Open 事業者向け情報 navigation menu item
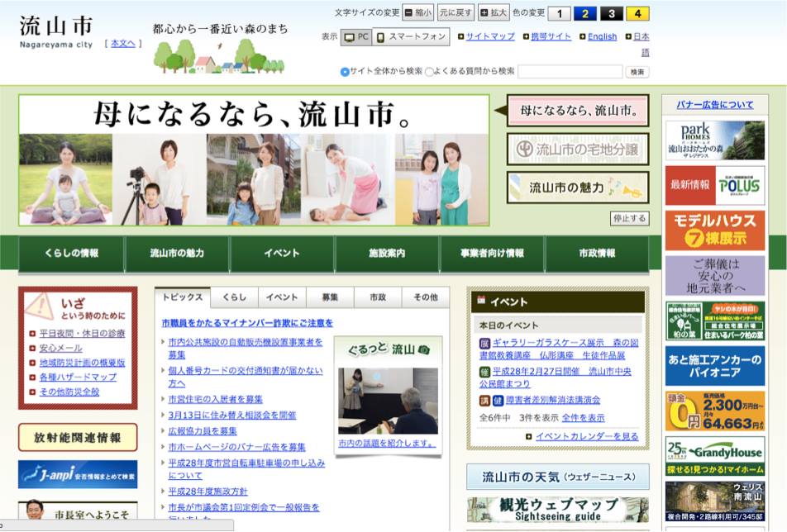Screen dimensions: 787x532 coord(493,254)
